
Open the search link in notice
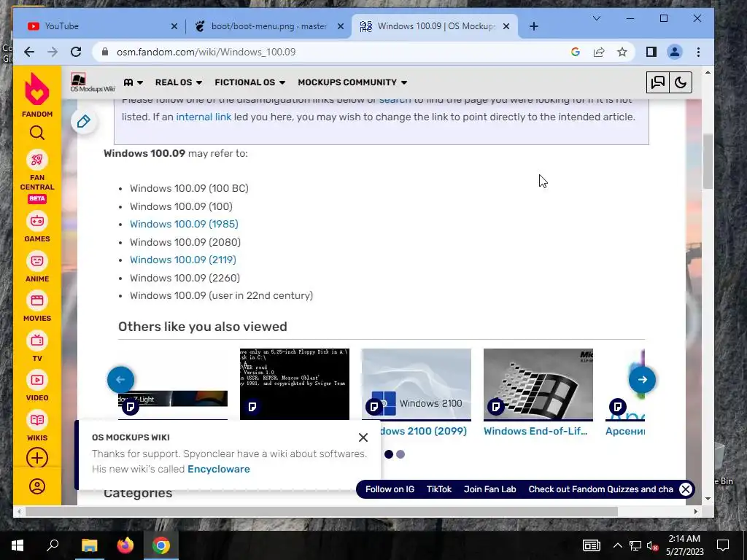click(x=395, y=101)
